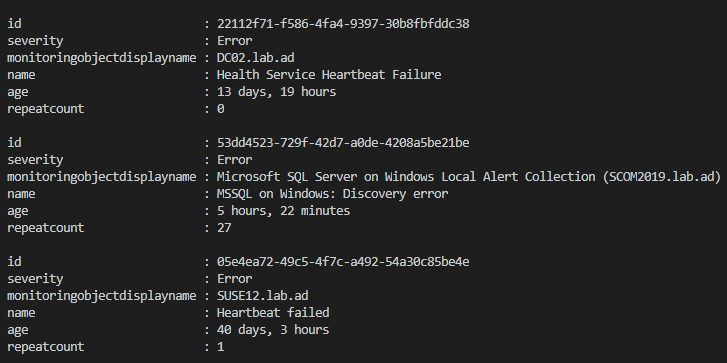Screen dimensions: 727x363
Task: Click the SUSE12.lab.ad object name
Action: [x=262, y=296]
